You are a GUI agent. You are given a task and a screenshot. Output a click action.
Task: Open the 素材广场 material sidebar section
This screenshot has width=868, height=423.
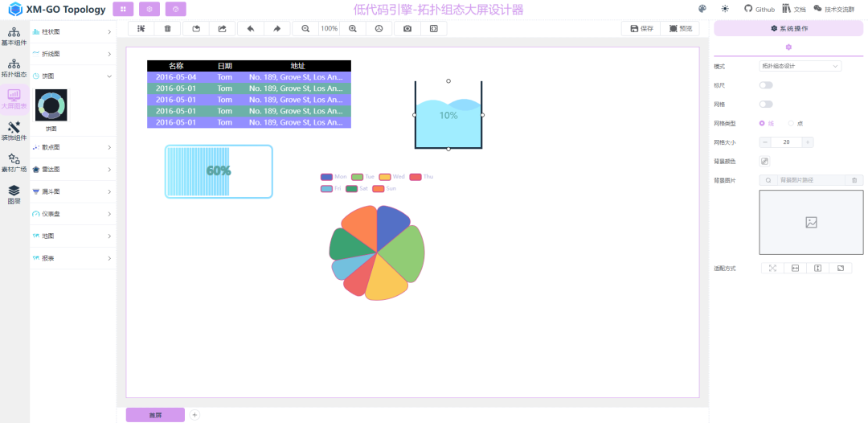[14, 162]
